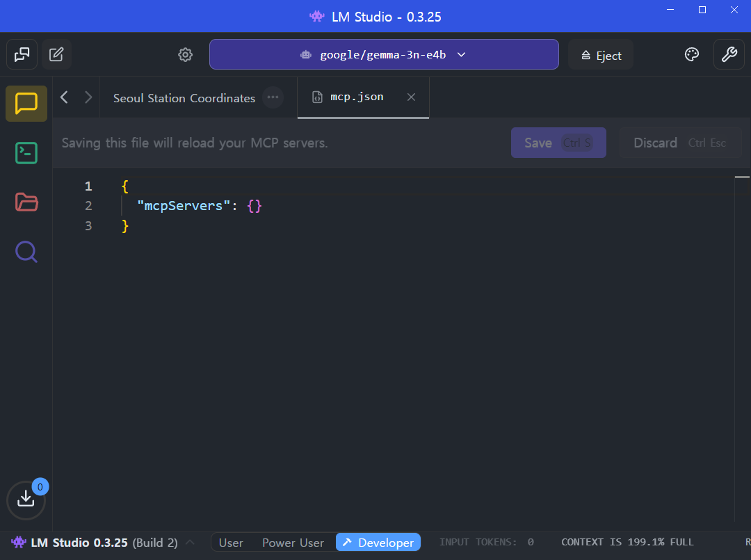Open the Chat view in sidebar
This screenshot has height=560, width=751.
click(x=26, y=104)
